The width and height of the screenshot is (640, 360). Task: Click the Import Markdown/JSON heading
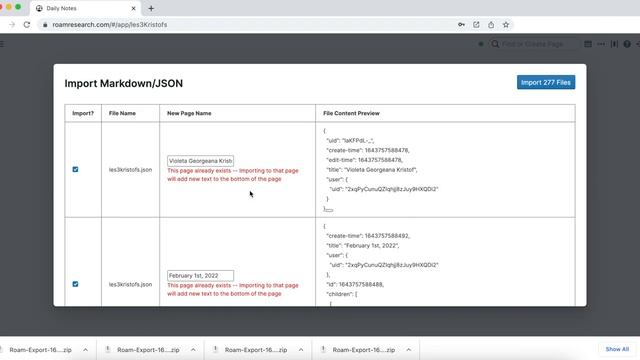point(124,83)
